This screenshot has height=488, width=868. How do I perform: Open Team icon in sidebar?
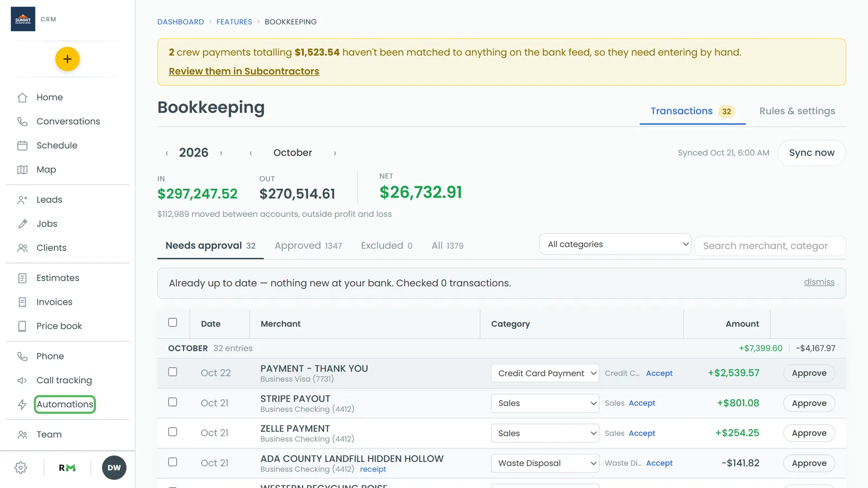pos(22,435)
